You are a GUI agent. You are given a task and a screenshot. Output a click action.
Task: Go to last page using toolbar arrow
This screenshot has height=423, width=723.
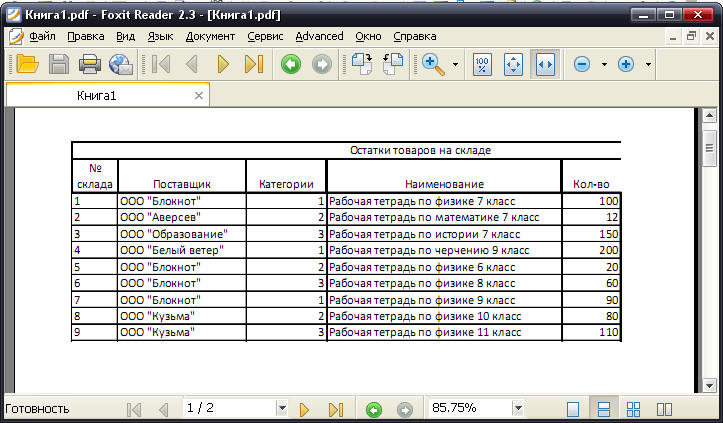[x=253, y=64]
